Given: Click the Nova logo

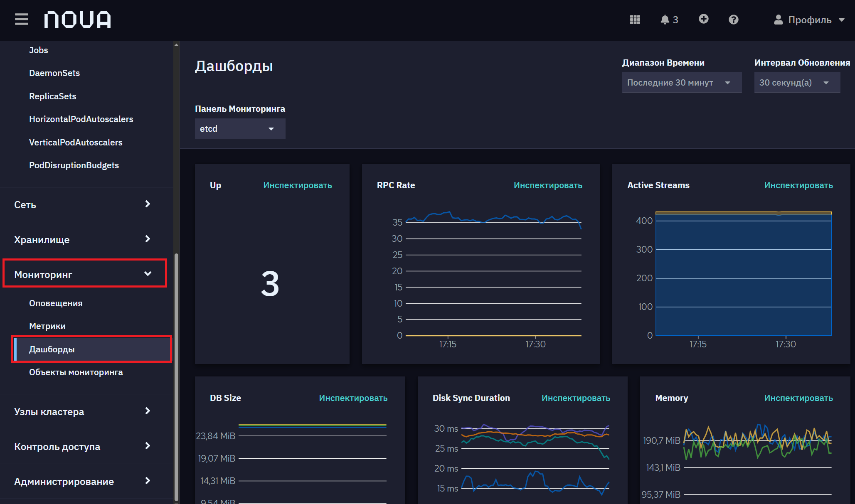Looking at the screenshot, I should click(77, 20).
